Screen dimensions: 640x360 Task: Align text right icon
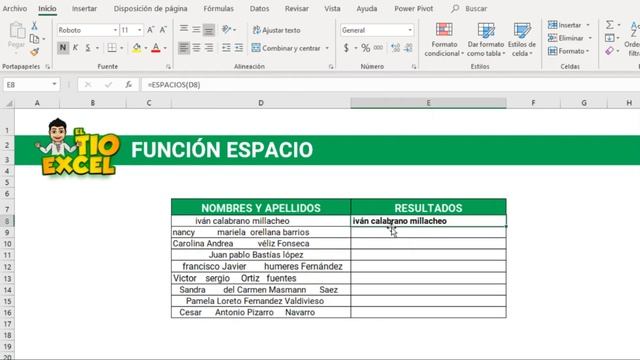click(x=209, y=48)
